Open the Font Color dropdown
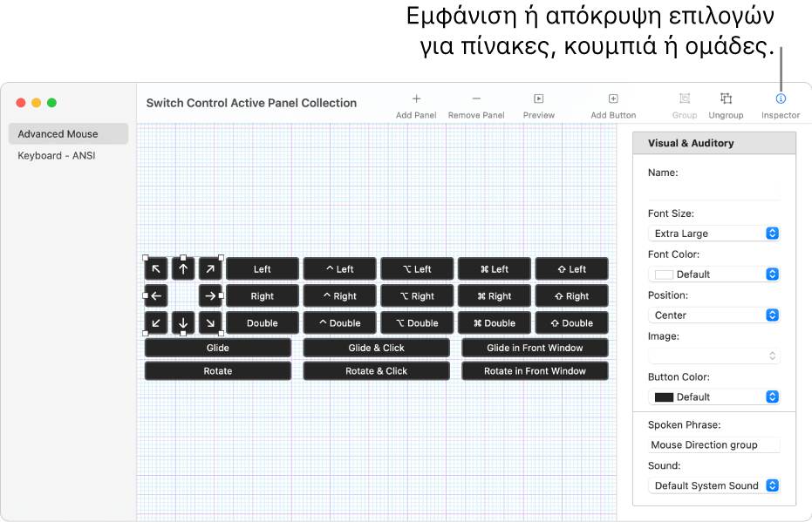This screenshot has width=812, height=522. pos(713,275)
